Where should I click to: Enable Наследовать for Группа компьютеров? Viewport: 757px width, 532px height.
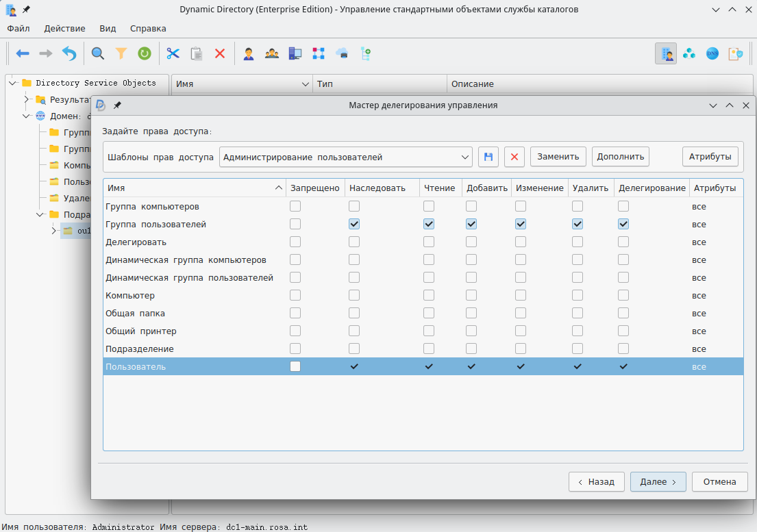click(x=354, y=206)
